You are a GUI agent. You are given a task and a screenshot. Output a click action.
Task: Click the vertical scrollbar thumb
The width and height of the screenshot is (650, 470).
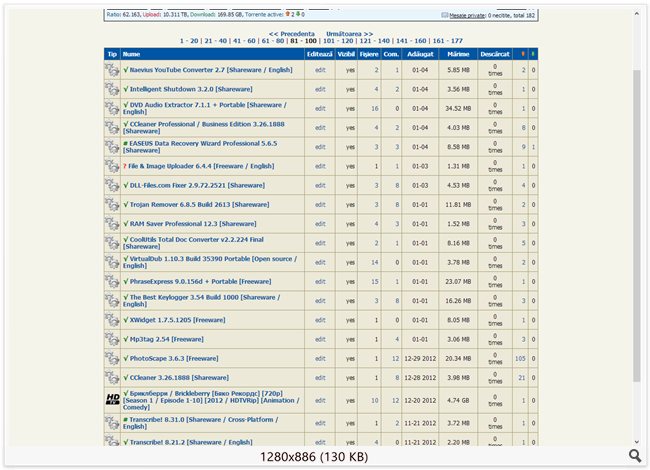click(637, 225)
